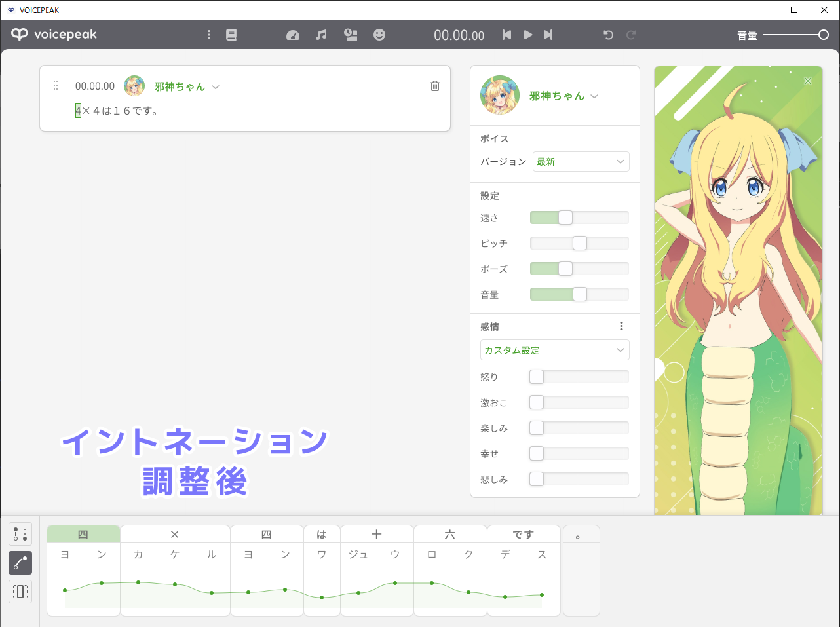The height and width of the screenshot is (627, 840).
Task: Adjust the ポーズ slider
Action: point(579,269)
